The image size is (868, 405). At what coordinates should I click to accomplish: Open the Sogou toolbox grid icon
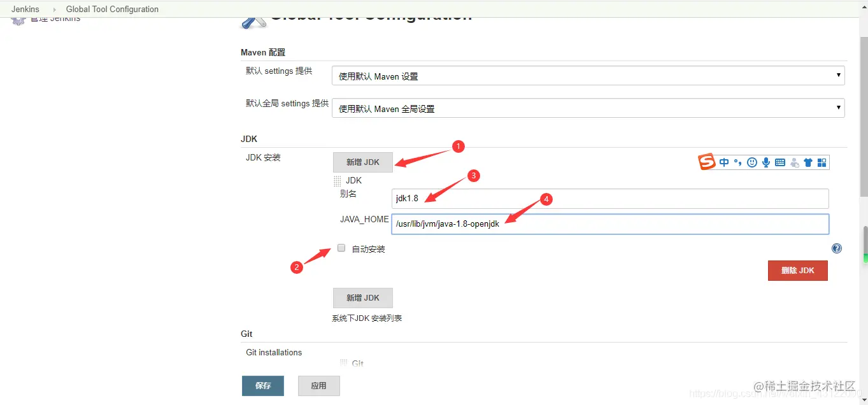[822, 162]
